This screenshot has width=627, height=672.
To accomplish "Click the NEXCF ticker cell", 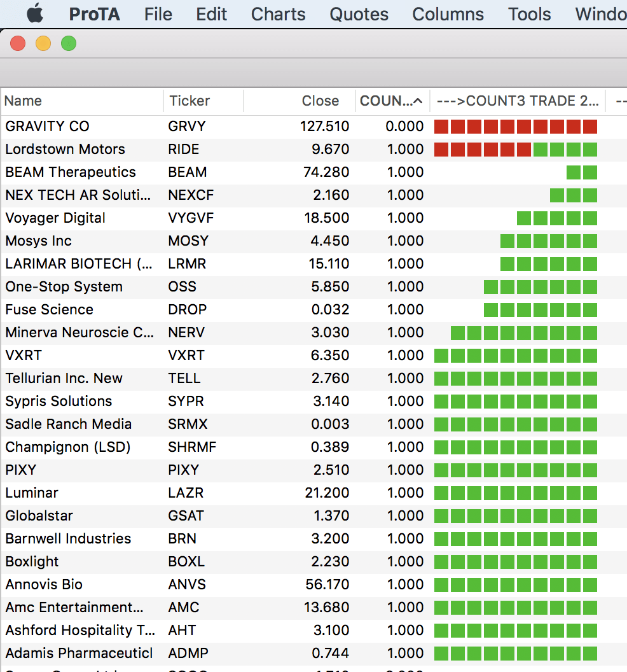I will click(x=191, y=195).
